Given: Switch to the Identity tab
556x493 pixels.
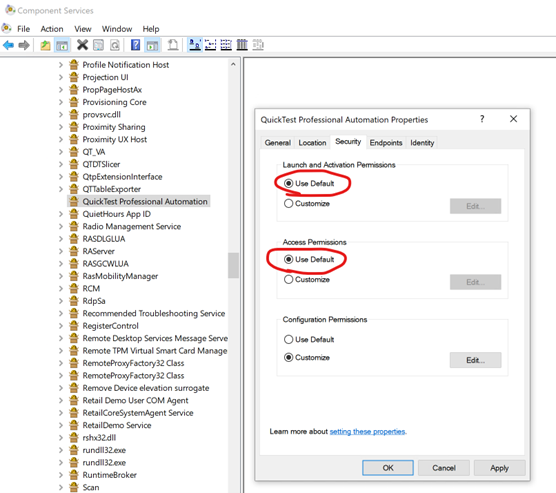Looking at the screenshot, I should point(422,143).
